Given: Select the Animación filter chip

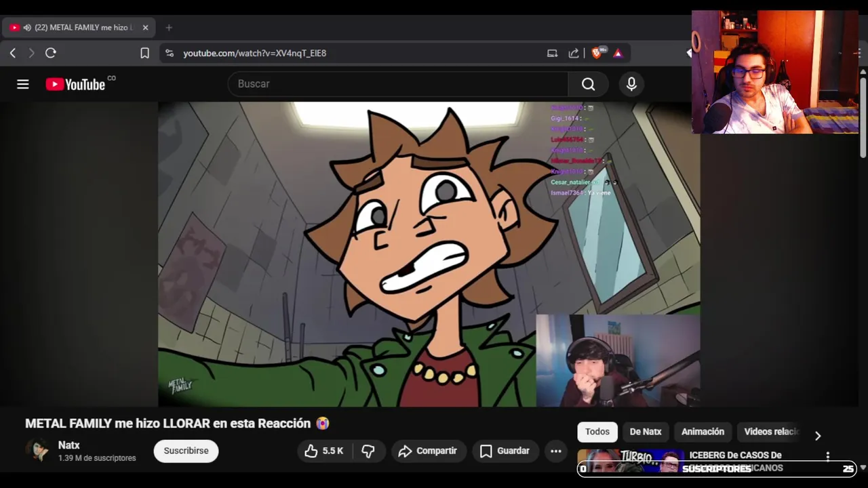Looking at the screenshot, I should [703, 432].
